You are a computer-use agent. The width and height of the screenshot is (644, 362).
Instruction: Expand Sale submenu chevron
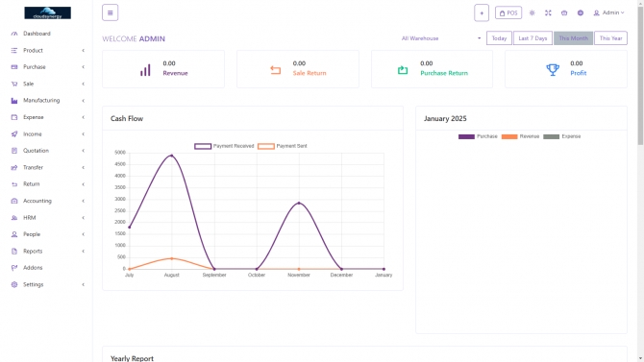click(83, 84)
